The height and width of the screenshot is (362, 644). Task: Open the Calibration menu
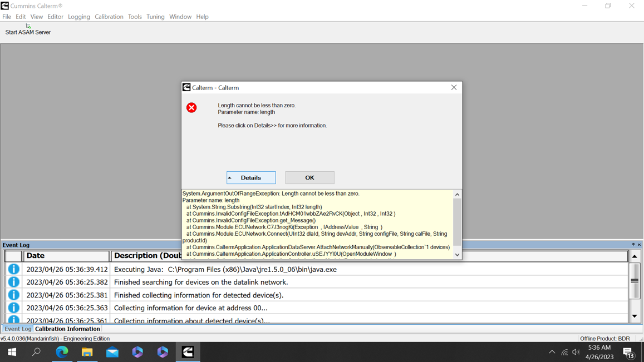pos(109,17)
